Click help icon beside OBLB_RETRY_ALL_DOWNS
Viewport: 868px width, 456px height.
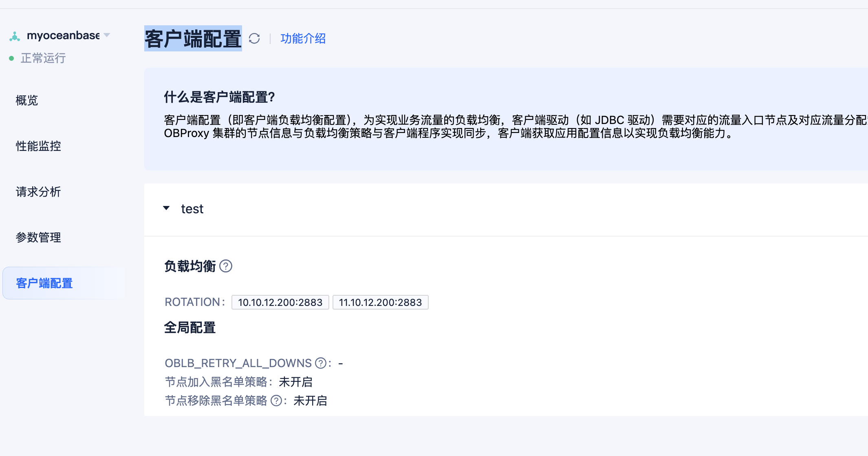[x=321, y=363]
